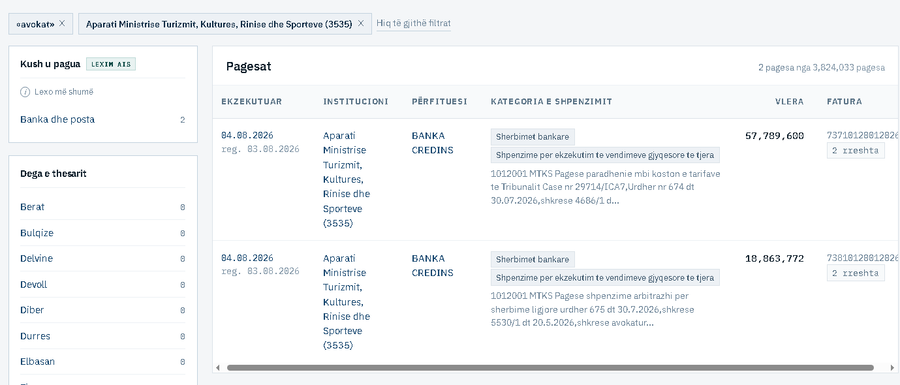
Task: Click the Pagesat heading
Action: click(x=249, y=67)
